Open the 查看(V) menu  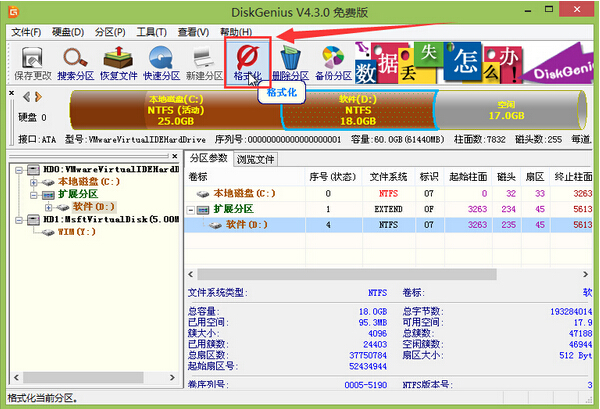(193, 32)
